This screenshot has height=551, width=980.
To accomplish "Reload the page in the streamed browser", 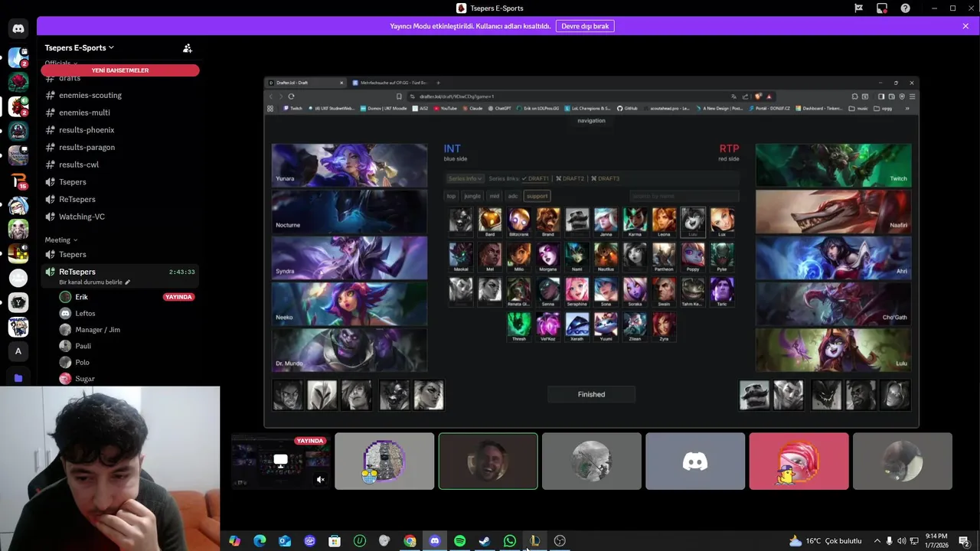I will (291, 96).
